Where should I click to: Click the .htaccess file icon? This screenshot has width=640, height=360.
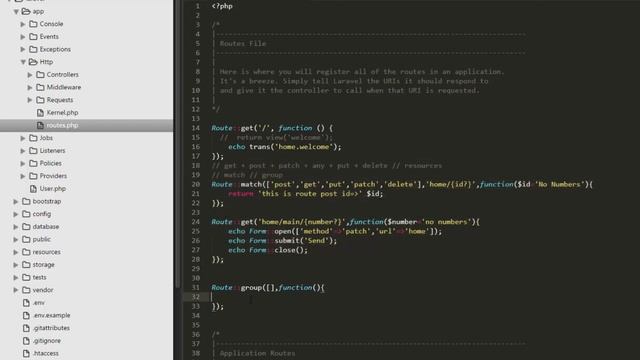click(27, 353)
